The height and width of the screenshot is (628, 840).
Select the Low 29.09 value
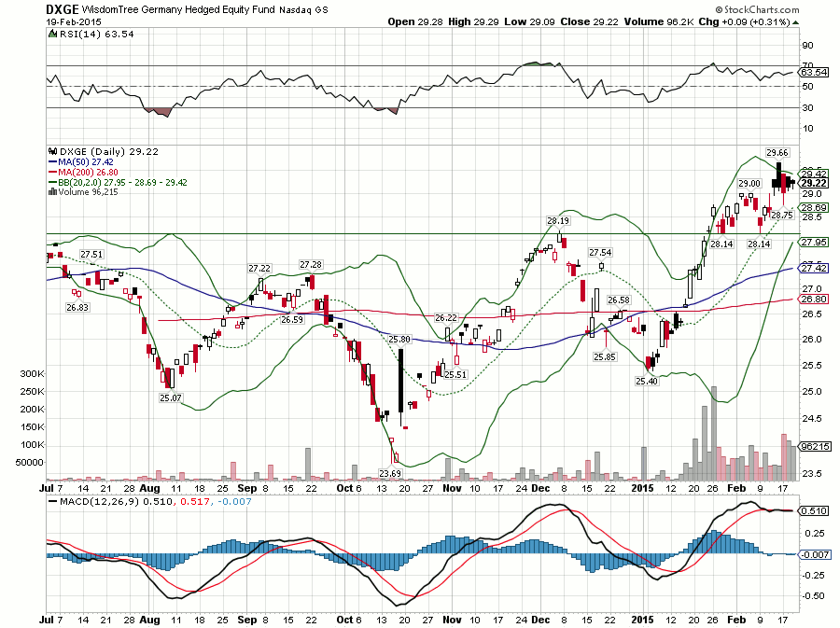[529, 22]
